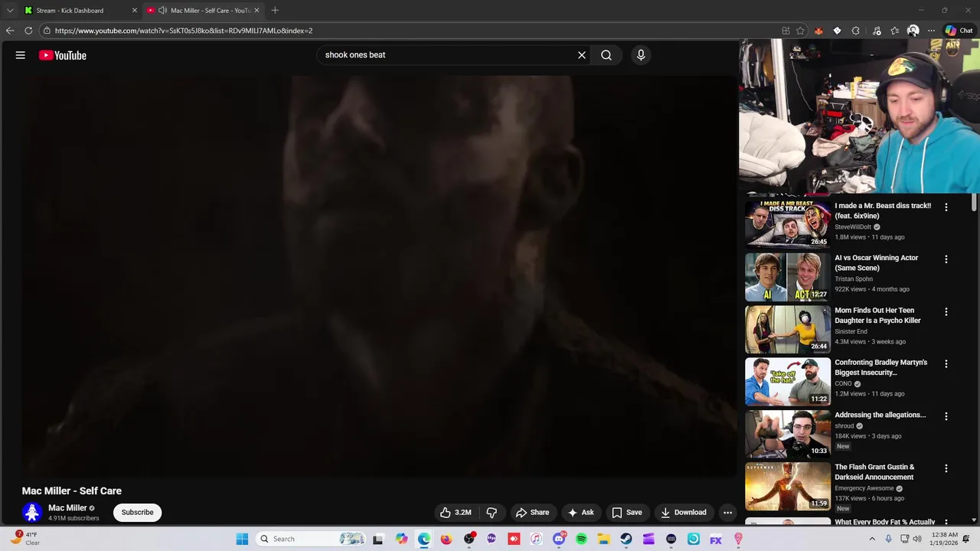Share the Self Care video
The height and width of the screenshot is (551, 980).
(x=532, y=513)
